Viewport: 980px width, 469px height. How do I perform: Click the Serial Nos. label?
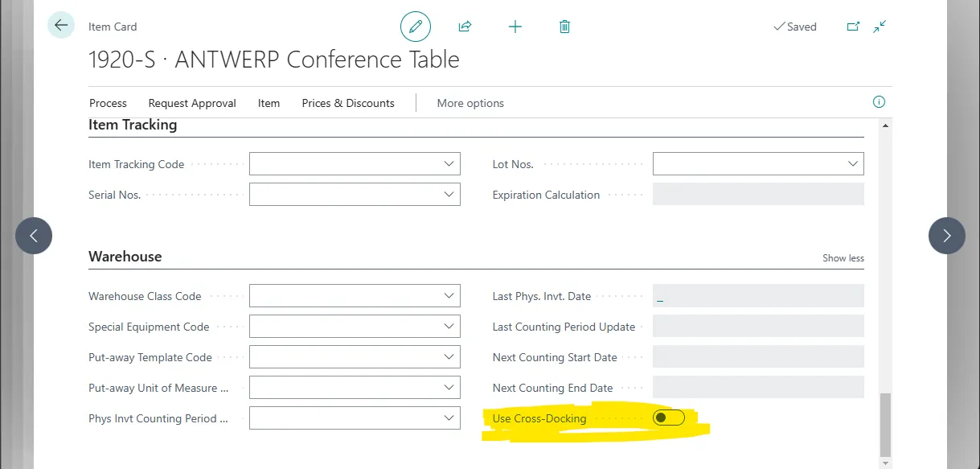click(x=114, y=195)
